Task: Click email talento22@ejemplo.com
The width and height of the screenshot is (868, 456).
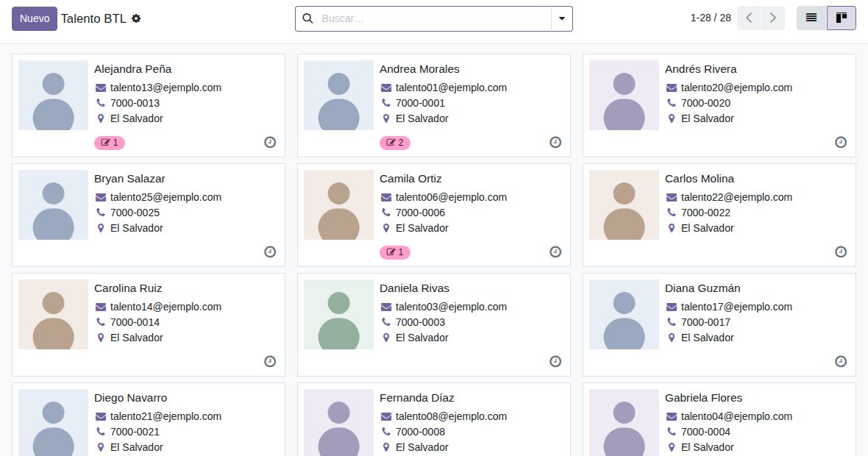Action: click(x=736, y=197)
